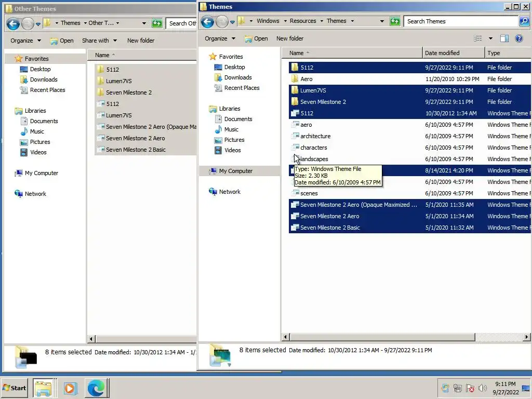Select My Computer in Themes window
The width and height of the screenshot is (532, 399).
(231, 171)
